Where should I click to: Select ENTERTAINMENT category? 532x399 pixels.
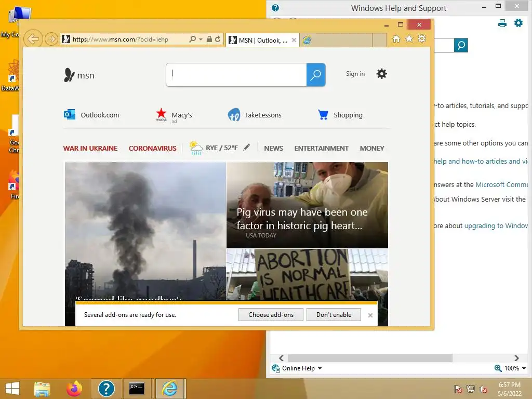click(321, 148)
